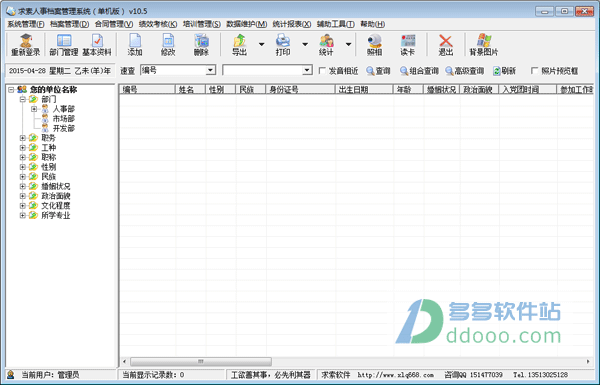Image resolution: width=600 pixels, height=385 pixels.
Task: Toggle the 照片预览框 checkbox
Action: [535, 71]
